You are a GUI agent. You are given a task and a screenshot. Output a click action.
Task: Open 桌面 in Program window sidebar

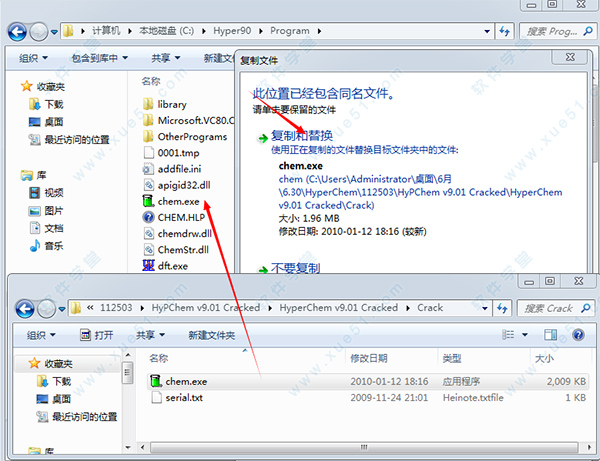[46, 122]
